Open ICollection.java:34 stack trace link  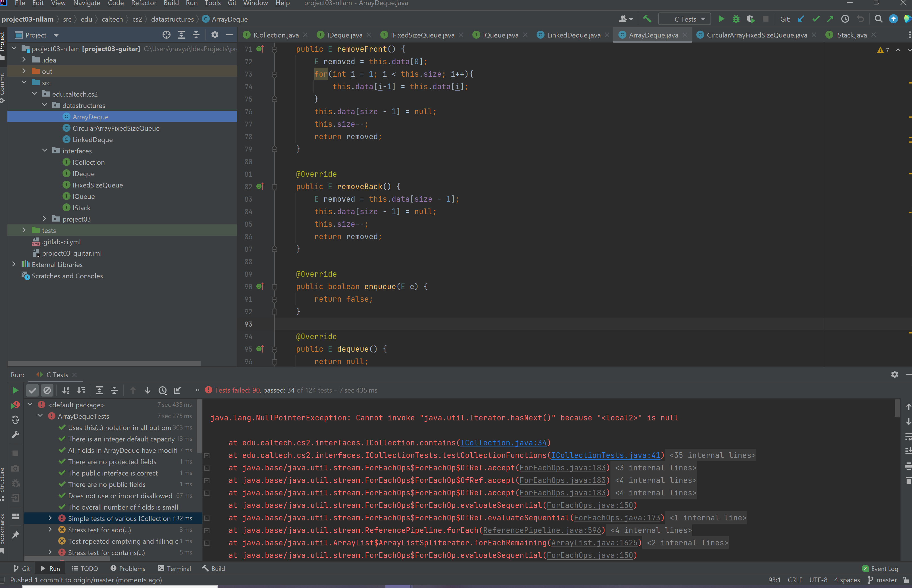503,443
